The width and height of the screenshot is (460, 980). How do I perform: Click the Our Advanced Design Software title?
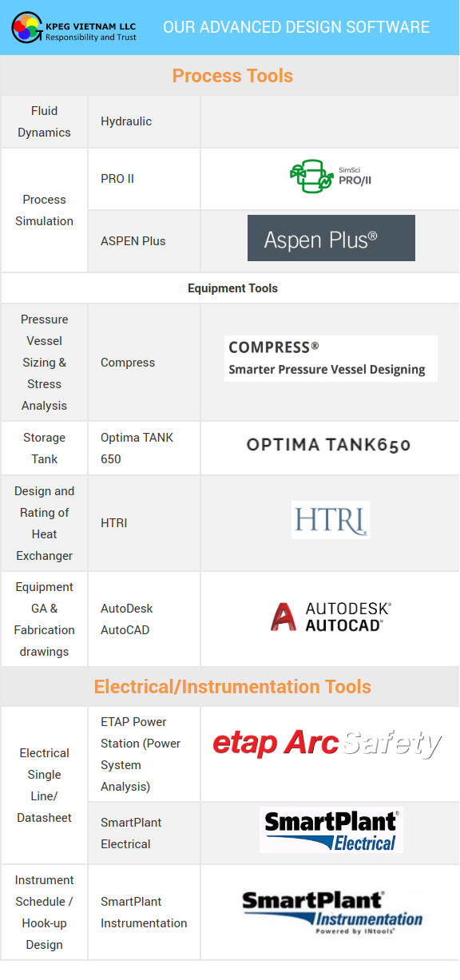tap(296, 27)
